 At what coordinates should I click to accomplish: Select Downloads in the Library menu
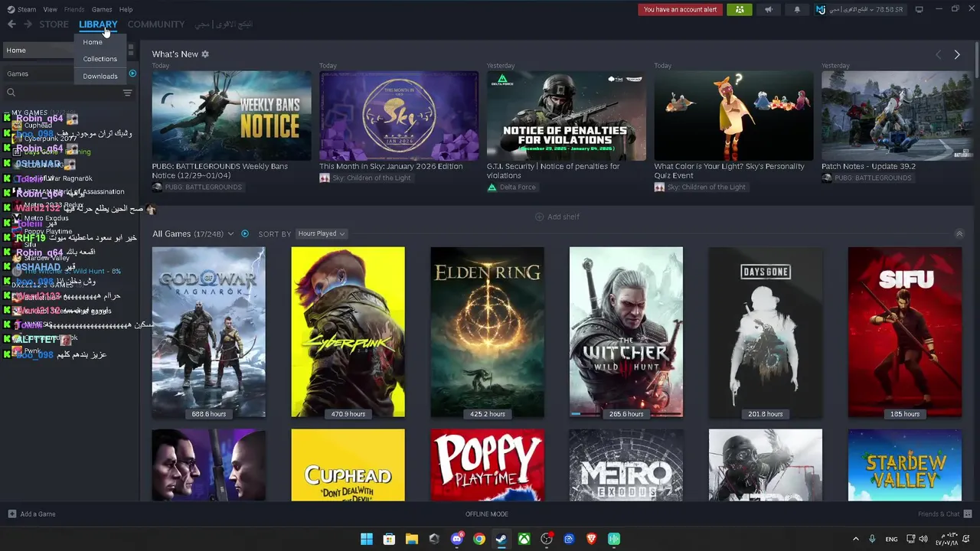[x=100, y=77]
